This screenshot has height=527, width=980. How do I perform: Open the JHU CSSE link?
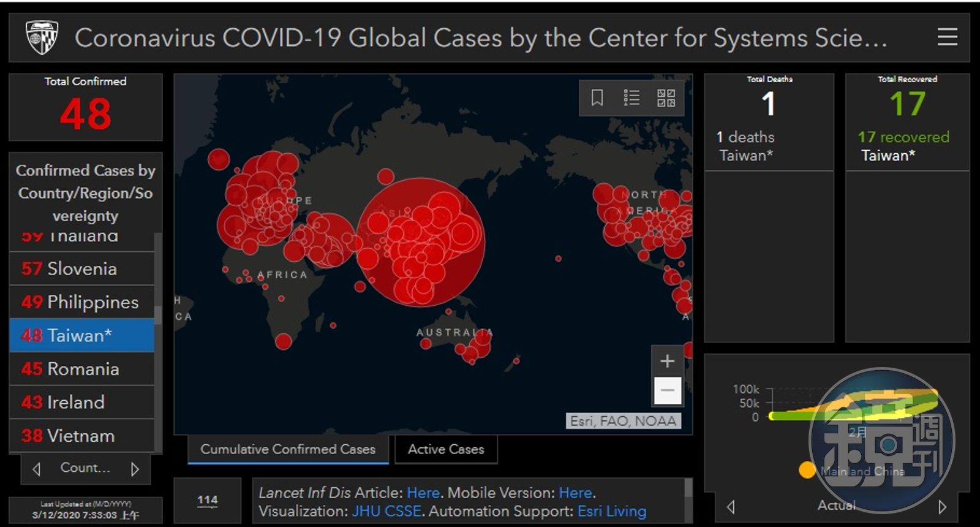(386, 511)
